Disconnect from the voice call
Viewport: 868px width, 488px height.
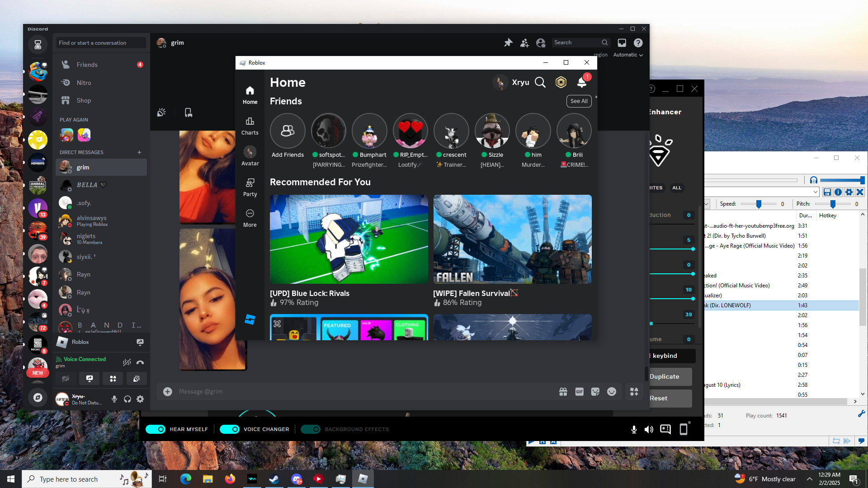pos(140,362)
